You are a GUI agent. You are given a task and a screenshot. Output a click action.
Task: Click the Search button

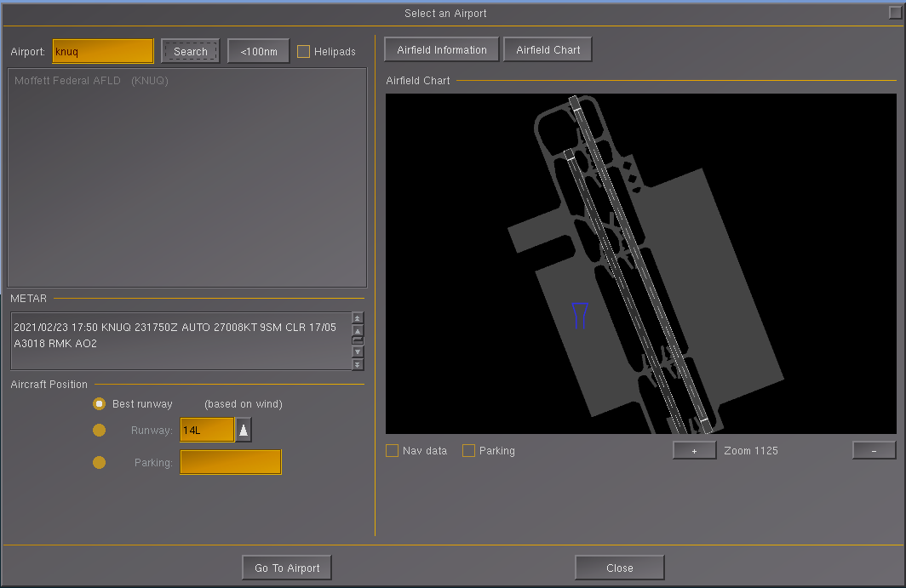(191, 51)
